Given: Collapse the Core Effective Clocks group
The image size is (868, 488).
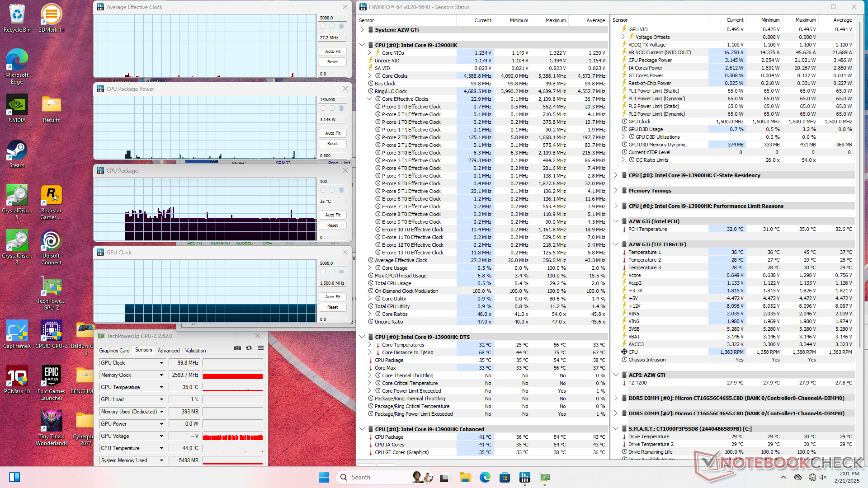Looking at the screenshot, I should point(369,99).
